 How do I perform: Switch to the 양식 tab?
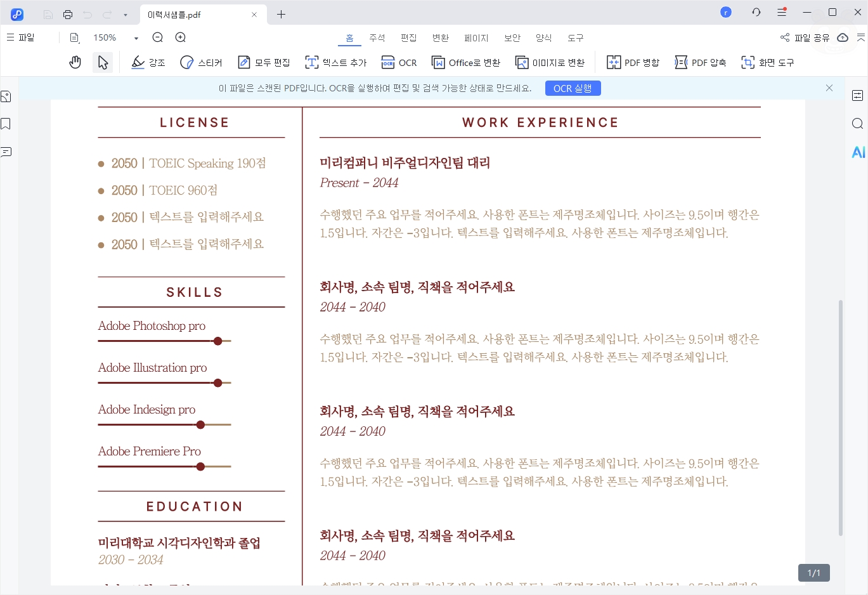pos(544,38)
